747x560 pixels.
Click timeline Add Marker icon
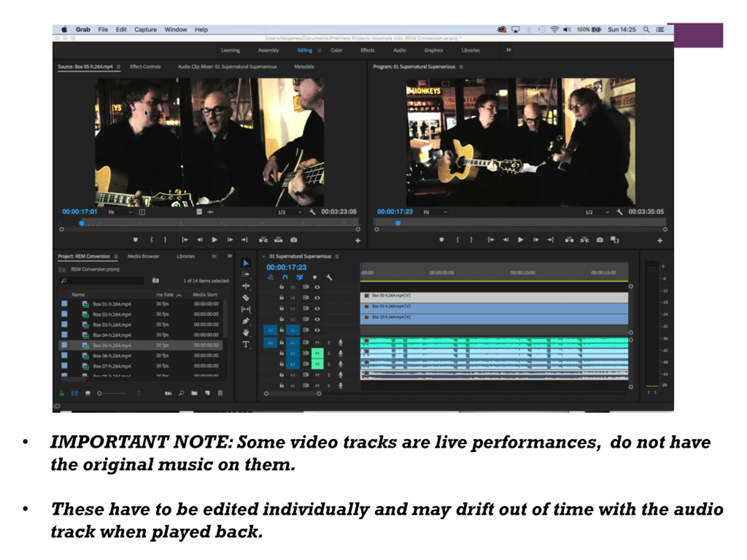[x=315, y=277]
